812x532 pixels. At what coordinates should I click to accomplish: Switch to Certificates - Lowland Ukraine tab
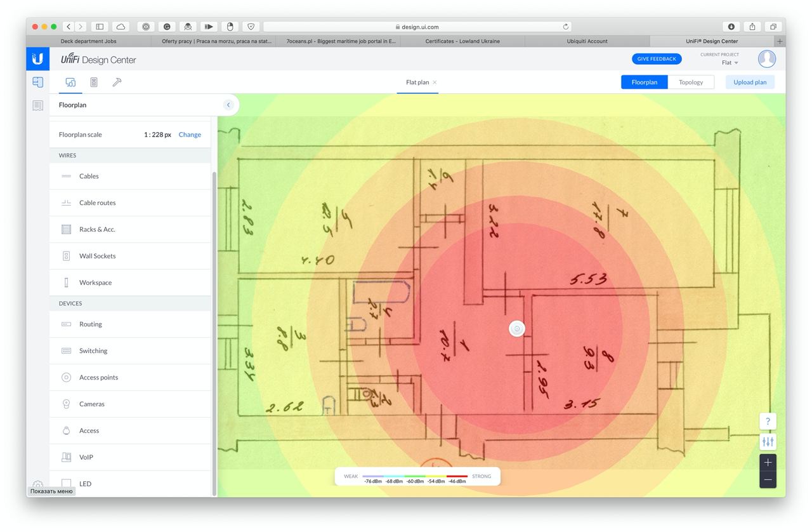(462, 41)
